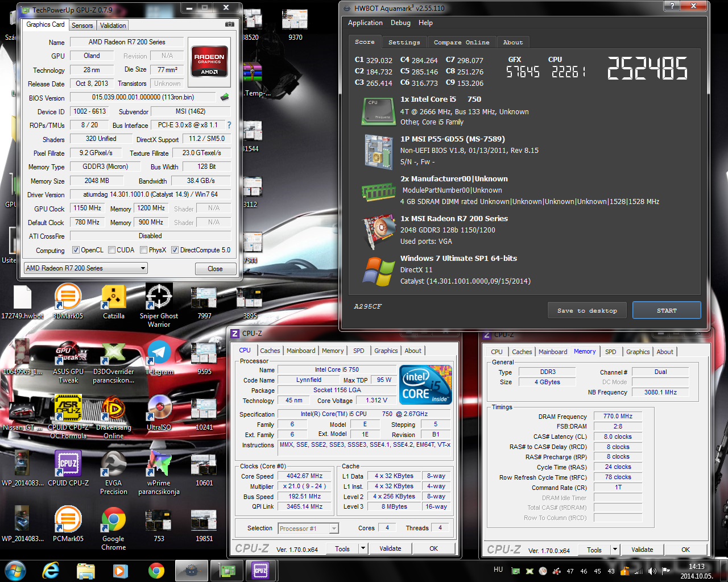Click the volume speaker tray icon
Viewport: 728px width, 582px height.
652,571
